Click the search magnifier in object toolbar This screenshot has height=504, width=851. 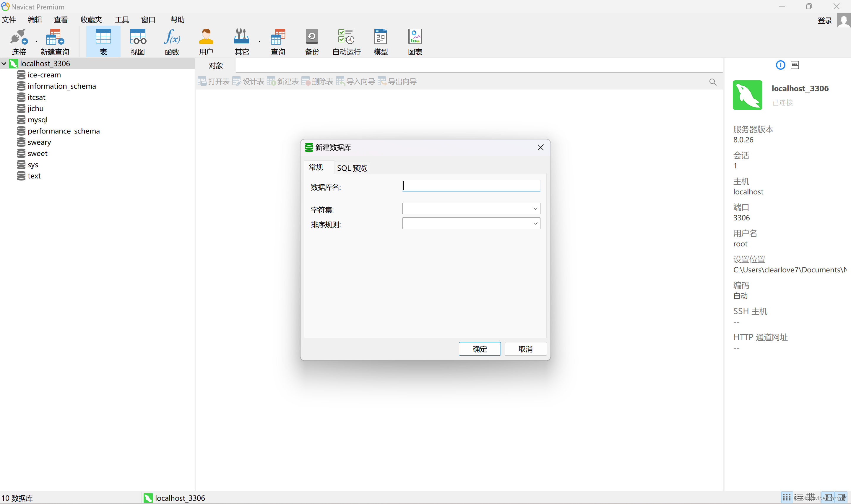(712, 82)
